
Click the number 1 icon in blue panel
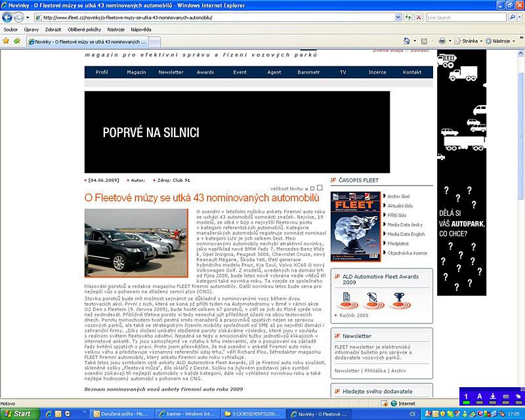point(466,397)
